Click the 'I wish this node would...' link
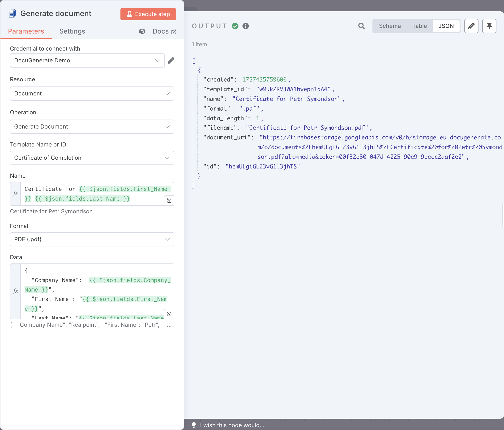 pos(232,425)
